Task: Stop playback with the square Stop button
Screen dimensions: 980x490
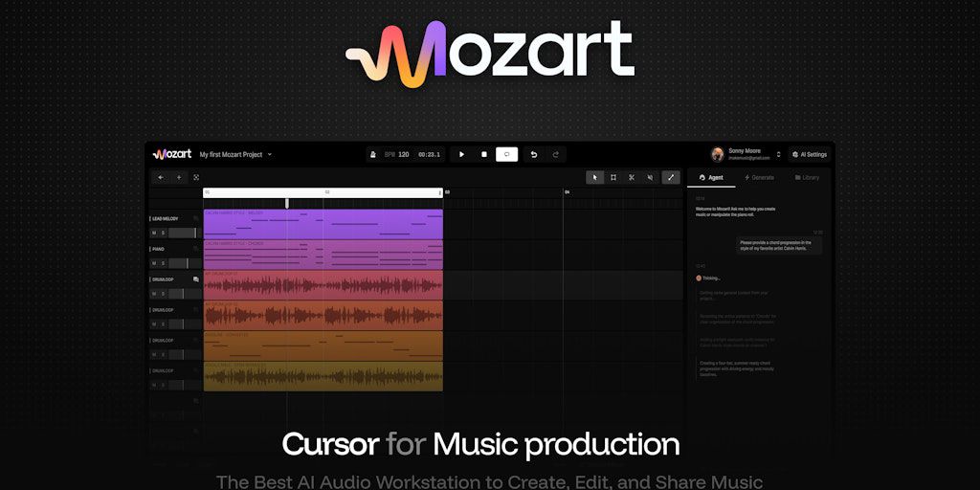Action: click(483, 154)
